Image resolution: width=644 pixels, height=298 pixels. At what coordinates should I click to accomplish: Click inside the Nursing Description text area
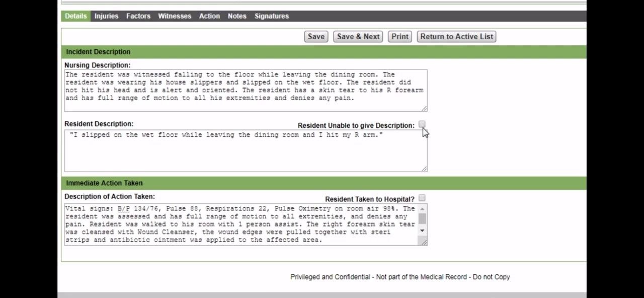click(x=246, y=91)
